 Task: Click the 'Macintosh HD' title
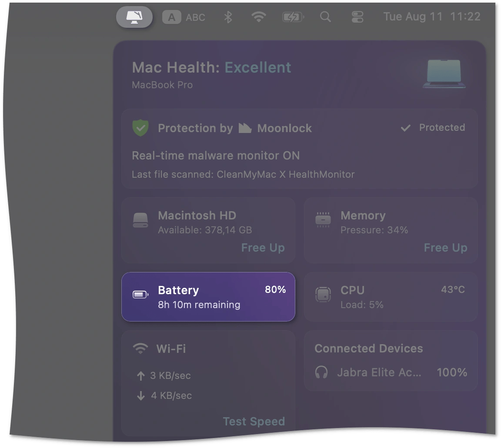pos(197,216)
